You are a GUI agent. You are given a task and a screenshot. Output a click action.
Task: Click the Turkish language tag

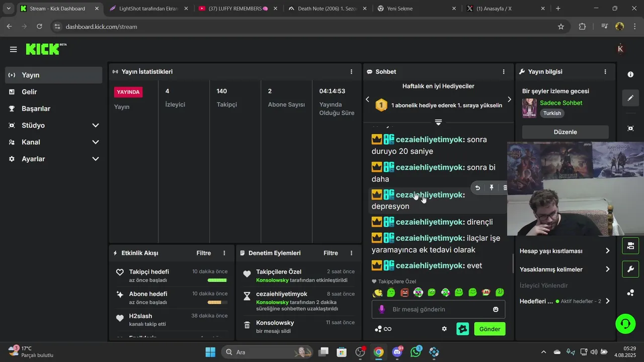[x=552, y=113]
